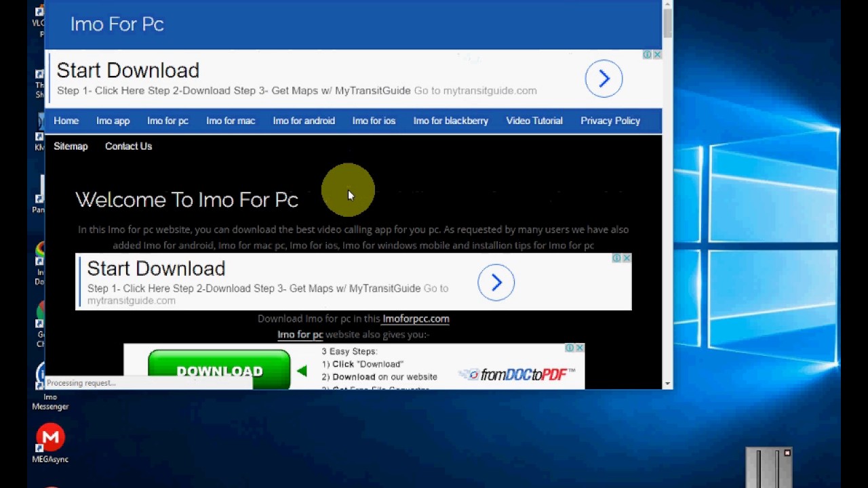
Task: Click the vertical scrollbar thumb
Action: click(x=668, y=24)
